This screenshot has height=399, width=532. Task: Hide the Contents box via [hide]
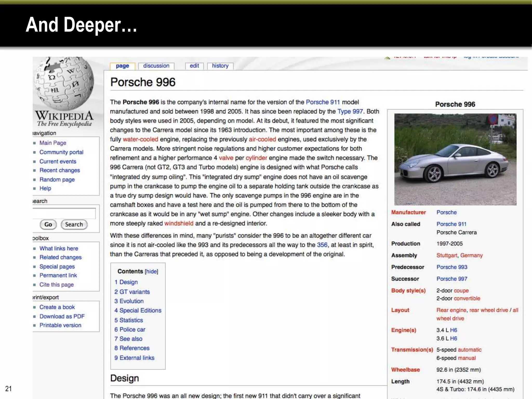point(151,271)
